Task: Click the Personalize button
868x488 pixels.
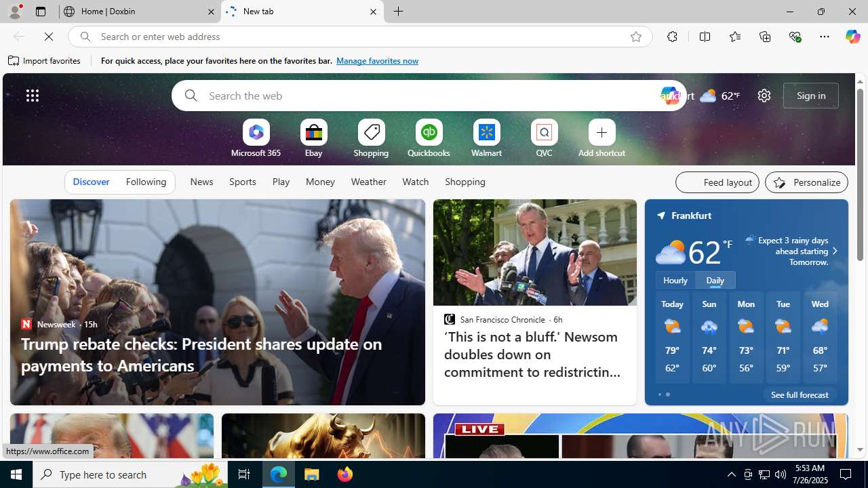Action: click(x=806, y=182)
